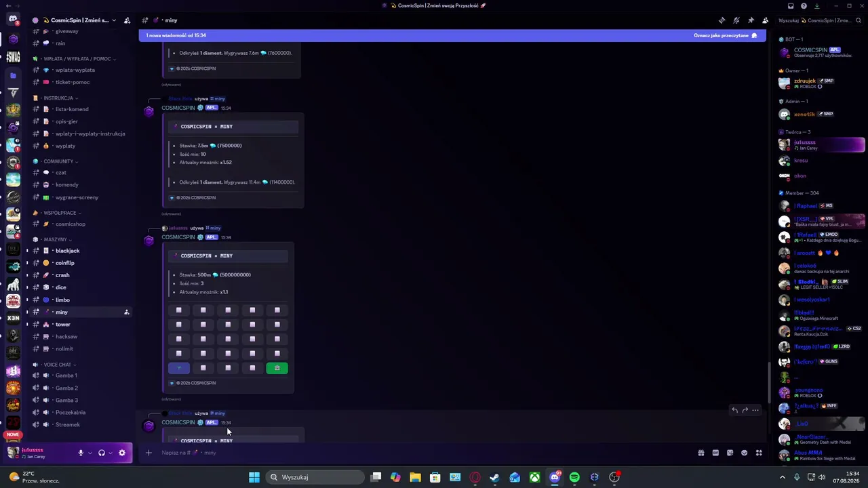The width and height of the screenshot is (868, 488).
Task: Collapse the INSTRUKCJA category
Action: coord(56,98)
